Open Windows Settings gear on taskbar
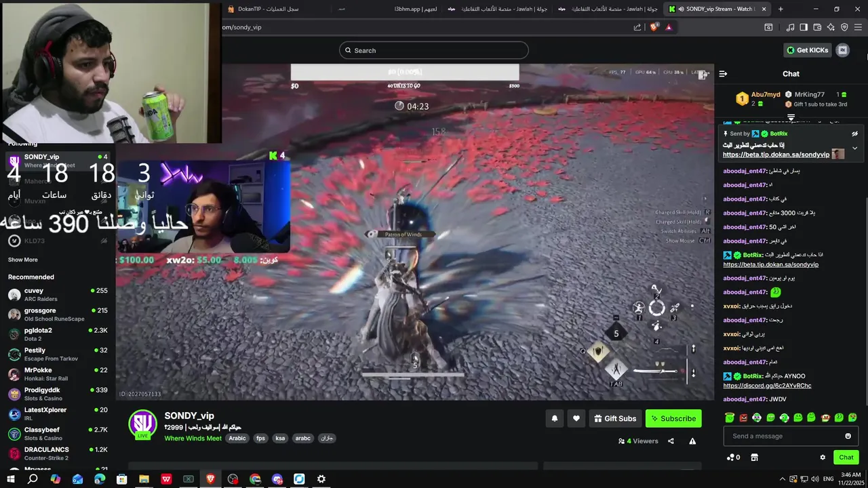The image size is (868, 488). click(x=321, y=479)
